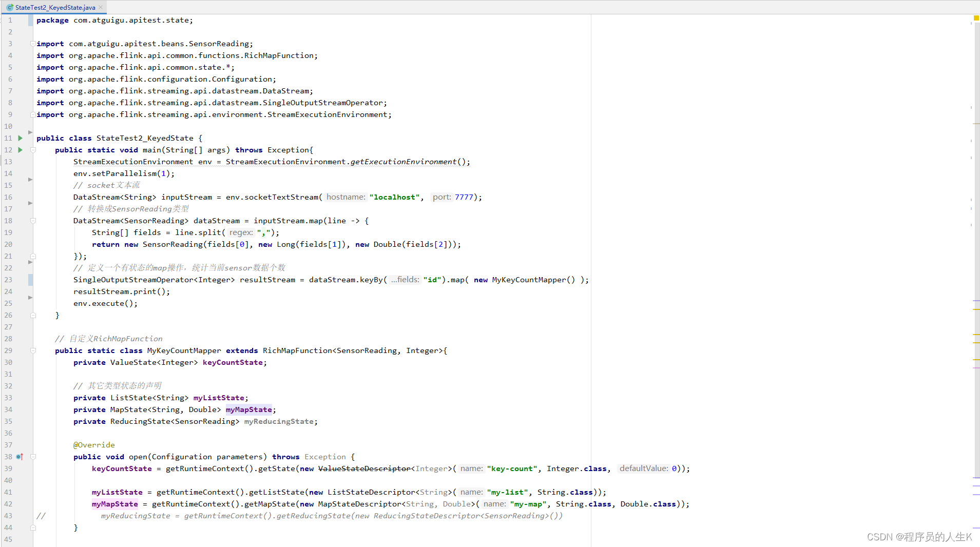
Task: Click the run arrow beside the main method
Action: point(20,150)
